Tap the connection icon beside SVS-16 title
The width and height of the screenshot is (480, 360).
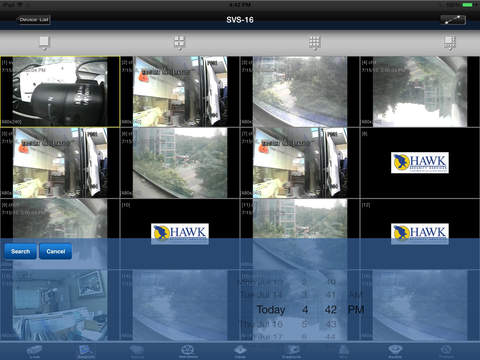click(453, 20)
